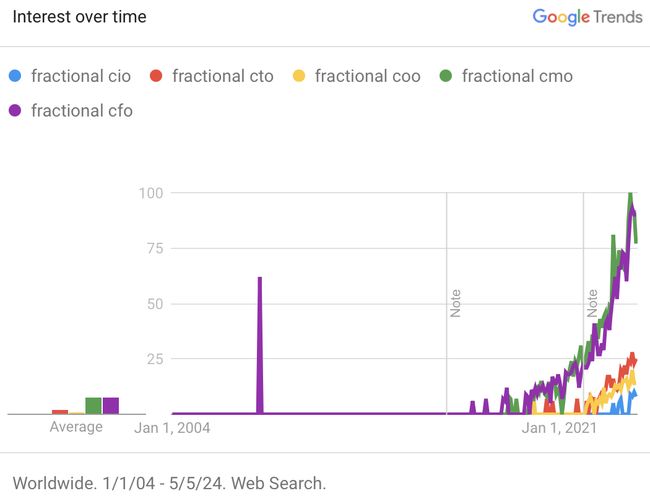Click the red fractional cto legend dot
650x498 pixels.
click(155, 76)
